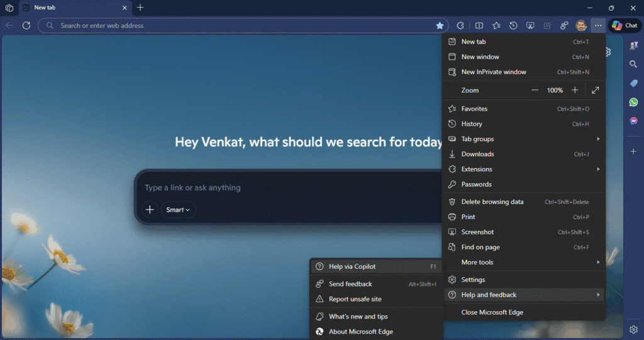Click the refresh page icon
This screenshot has height=340, width=644.
26,25
